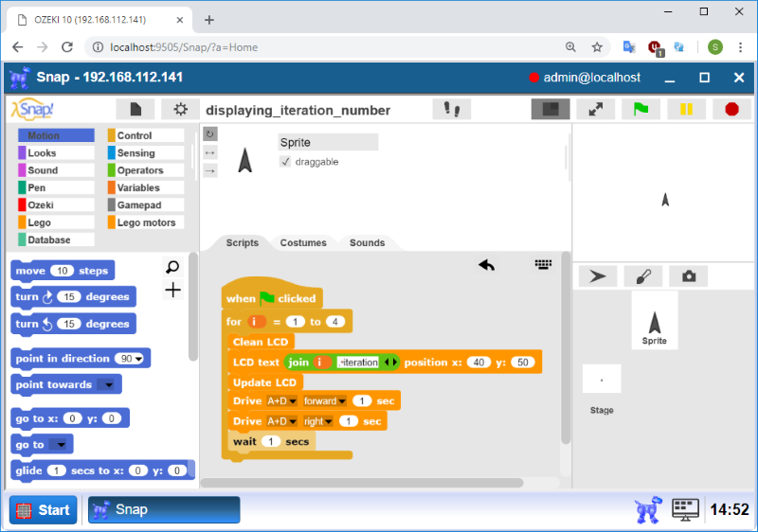Image resolution: width=758 pixels, height=532 pixels.
Task: Open Gamepad block category
Action: [146, 205]
